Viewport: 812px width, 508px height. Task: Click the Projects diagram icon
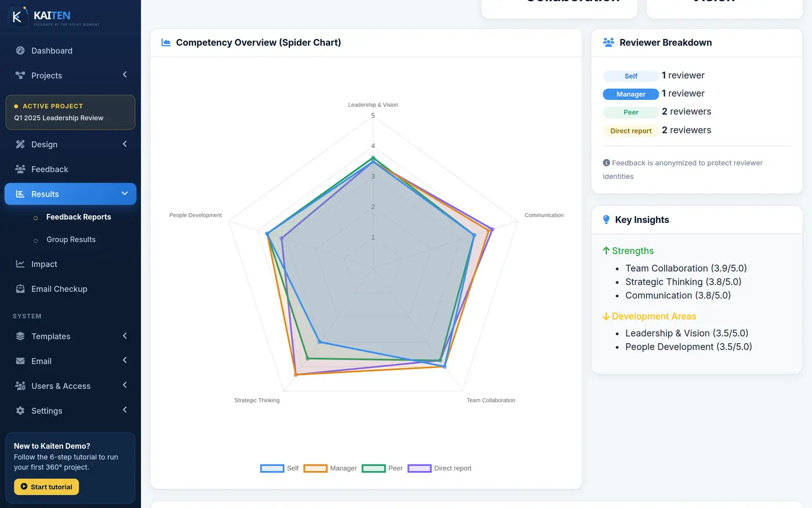tap(20, 75)
